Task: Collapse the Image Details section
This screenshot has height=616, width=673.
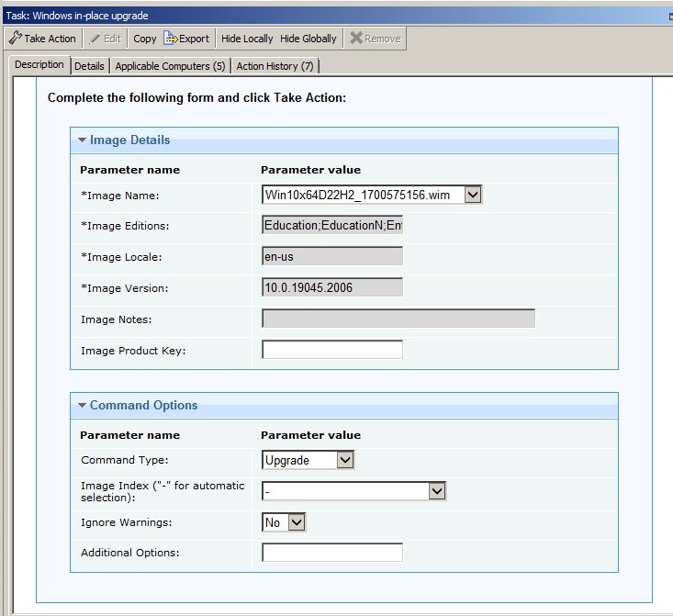Action: pos(82,140)
